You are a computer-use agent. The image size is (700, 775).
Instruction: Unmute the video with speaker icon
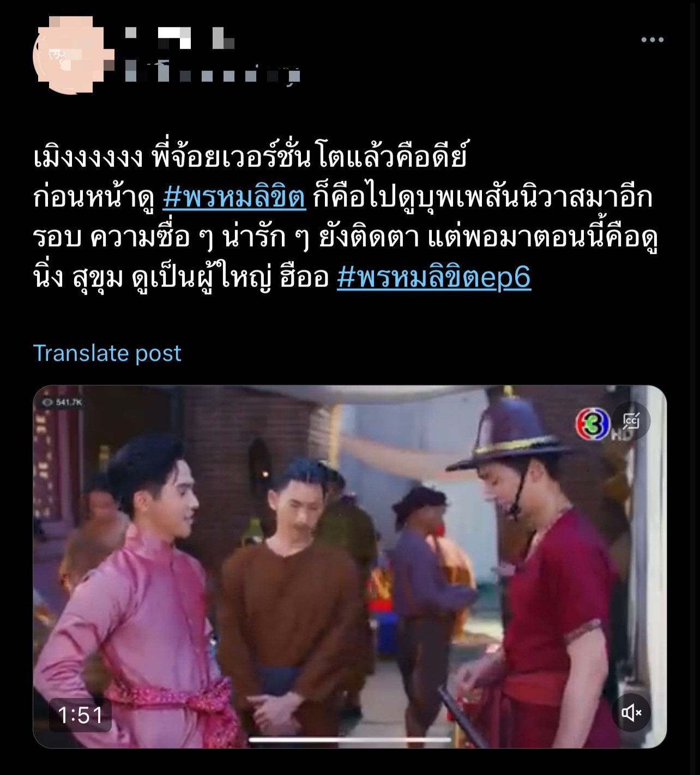632,712
